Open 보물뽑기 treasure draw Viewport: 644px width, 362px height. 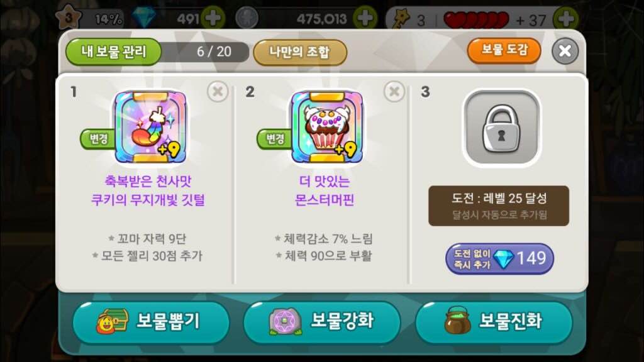click(151, 321)
